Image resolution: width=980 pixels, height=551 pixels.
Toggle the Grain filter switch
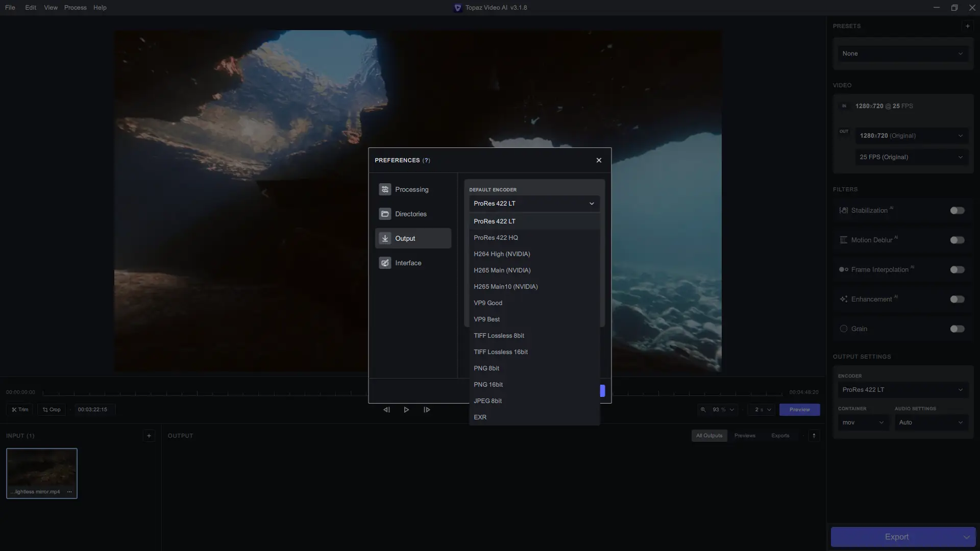click(x=957, y=329)
